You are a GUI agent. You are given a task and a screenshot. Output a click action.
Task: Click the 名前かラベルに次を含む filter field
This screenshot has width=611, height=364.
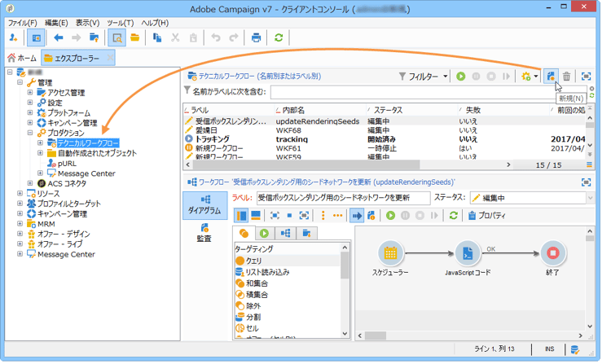pos(429,92)
